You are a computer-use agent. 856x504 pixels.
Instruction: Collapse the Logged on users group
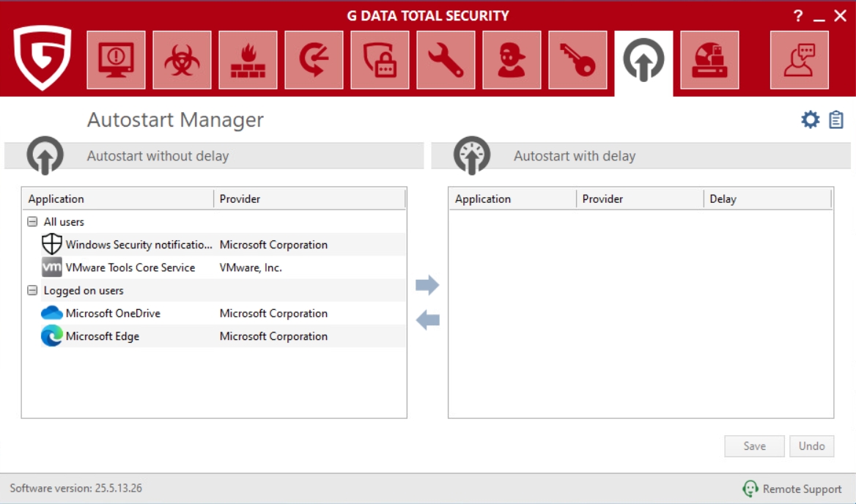pyautogui.click(x=32, y=290)
